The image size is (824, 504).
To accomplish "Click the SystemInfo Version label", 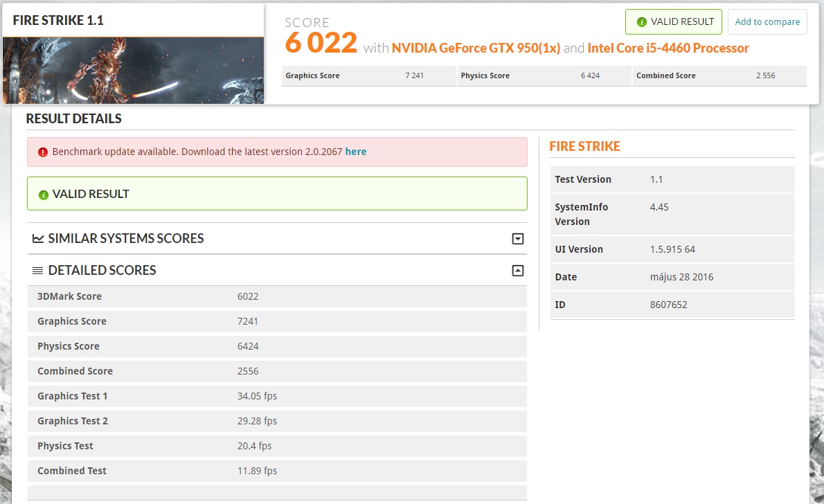I will tap(581, 215).
